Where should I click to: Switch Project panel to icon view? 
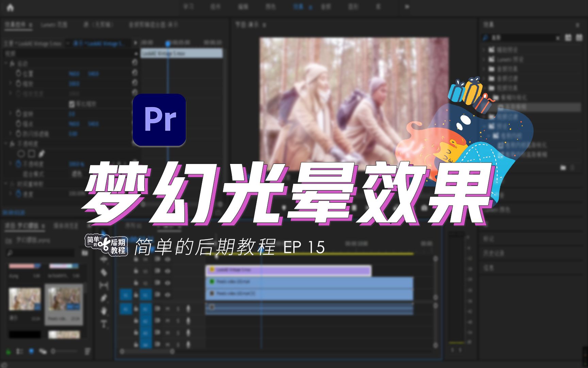pyautogui.click(x=31, y=351)
